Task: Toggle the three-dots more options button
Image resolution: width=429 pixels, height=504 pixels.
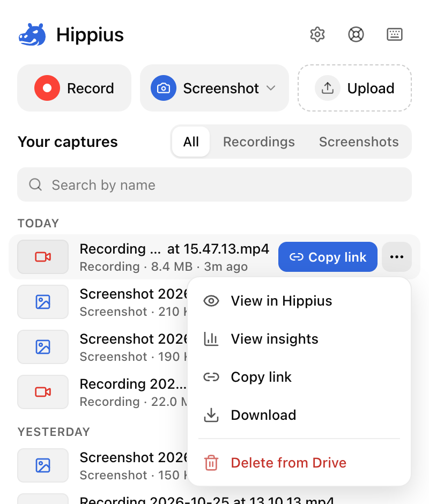Action: point(397,257)
